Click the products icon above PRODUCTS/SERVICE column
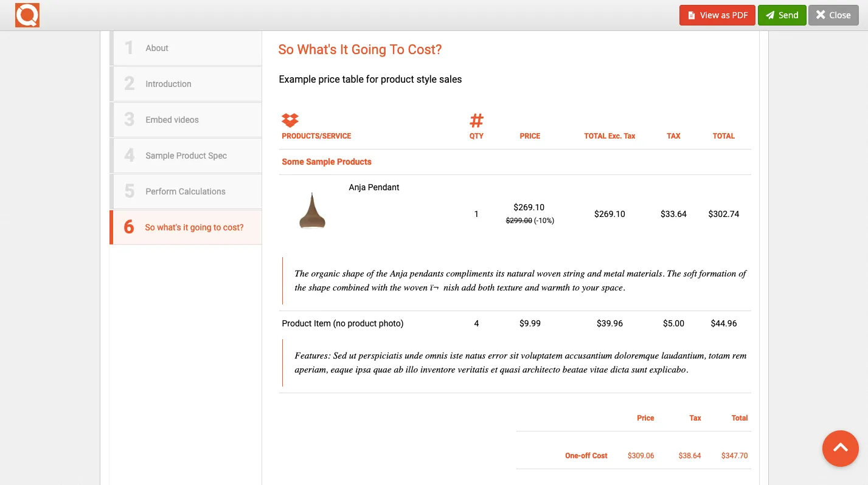 click(290, 119)
